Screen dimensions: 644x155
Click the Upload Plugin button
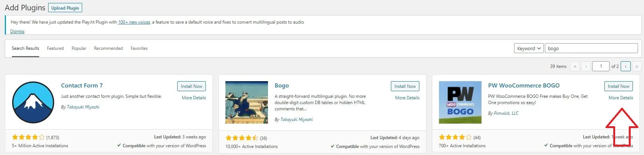click(x=65, y=8)
